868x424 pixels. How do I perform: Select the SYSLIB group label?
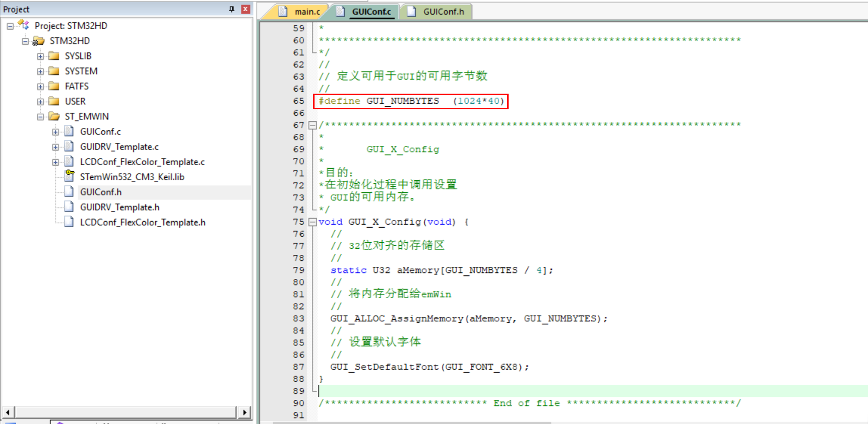78,56
